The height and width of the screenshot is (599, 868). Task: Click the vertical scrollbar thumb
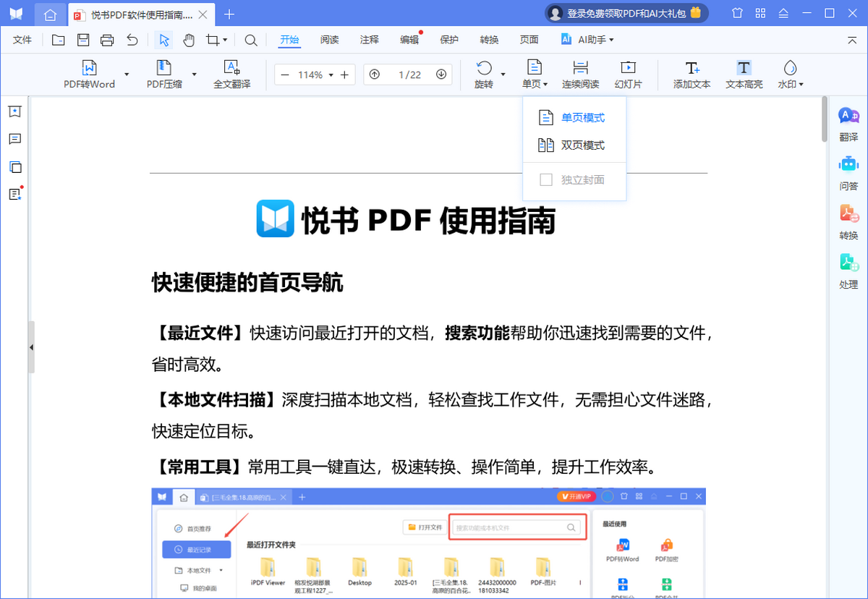(x=825, y=119)
